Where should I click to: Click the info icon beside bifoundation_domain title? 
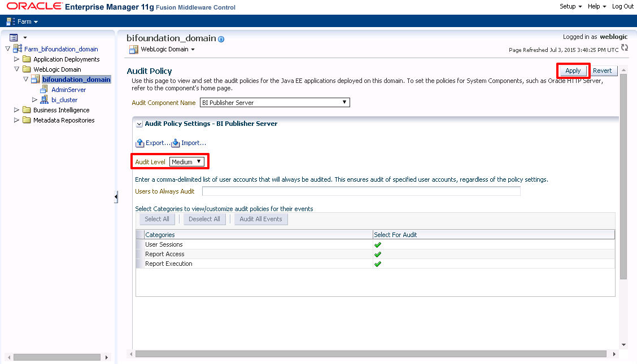(221, 39)
